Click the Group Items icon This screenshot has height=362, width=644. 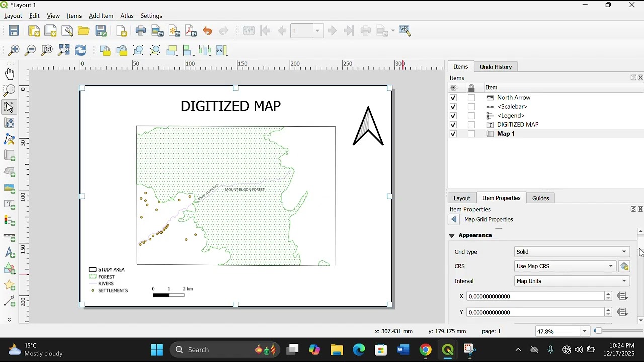pyautogui.click(x=138, y=50)
